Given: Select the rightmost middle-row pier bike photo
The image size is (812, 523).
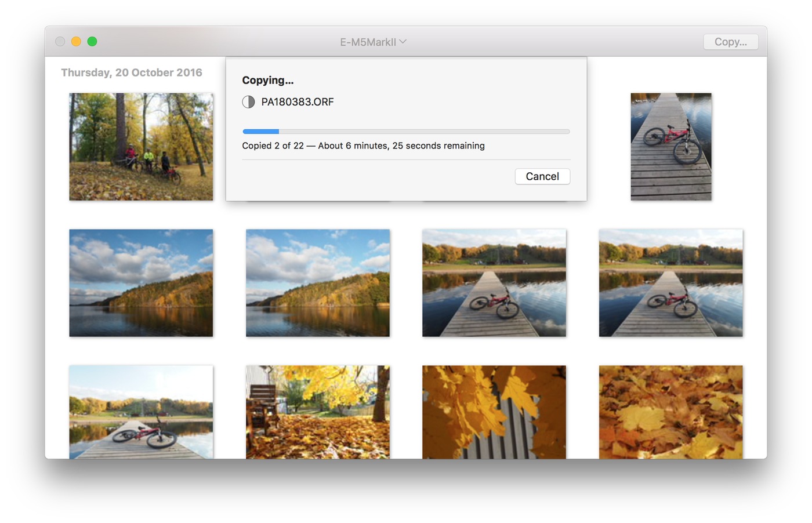Looking at the screenshot, I should (670, 282).
